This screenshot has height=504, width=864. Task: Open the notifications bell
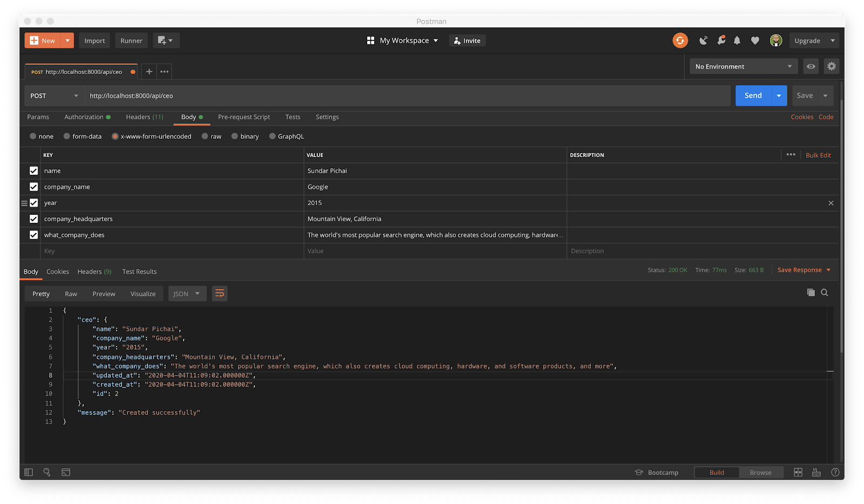[737, 40]
